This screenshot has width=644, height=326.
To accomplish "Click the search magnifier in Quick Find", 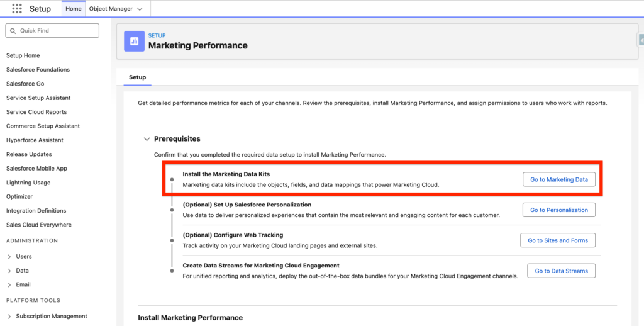I will [x=13, y=31].
